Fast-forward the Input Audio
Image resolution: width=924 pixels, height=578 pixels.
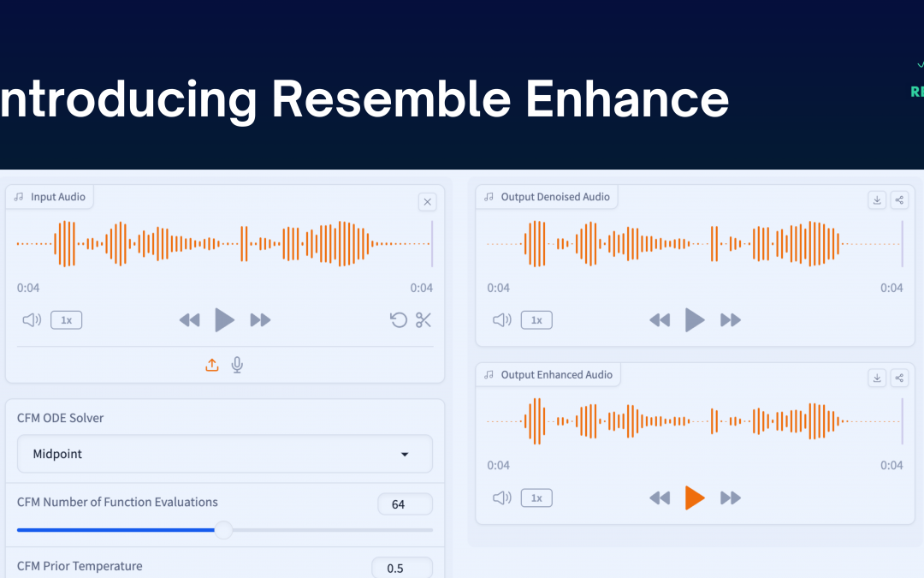pos(260,320)
